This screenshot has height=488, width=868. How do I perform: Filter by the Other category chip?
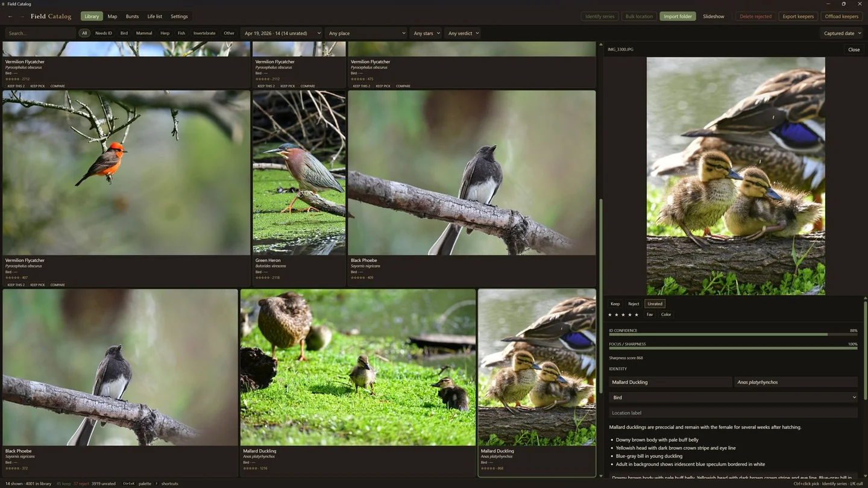coord(229,33)
